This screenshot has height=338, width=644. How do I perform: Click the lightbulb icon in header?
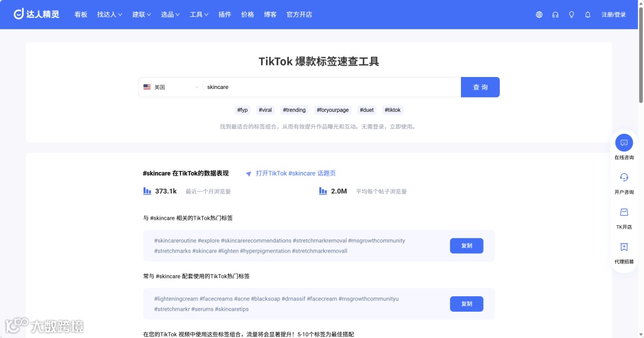[571, 14]
